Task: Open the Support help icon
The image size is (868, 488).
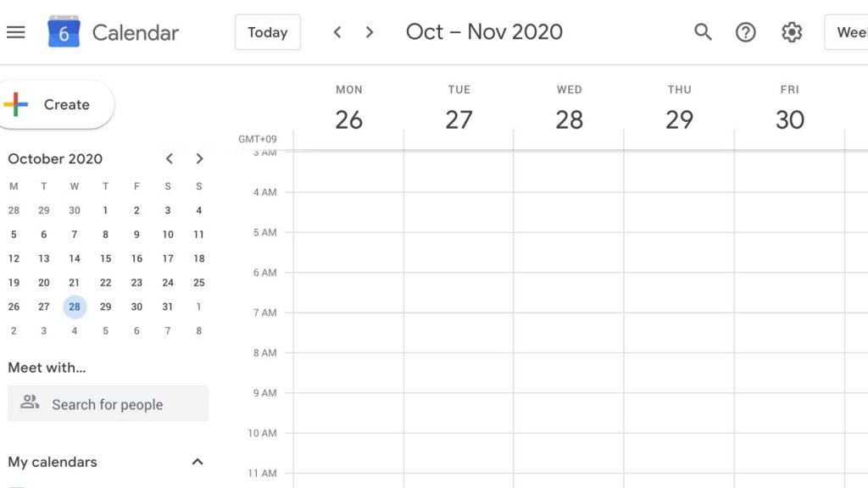Action: tap(746, 32)
